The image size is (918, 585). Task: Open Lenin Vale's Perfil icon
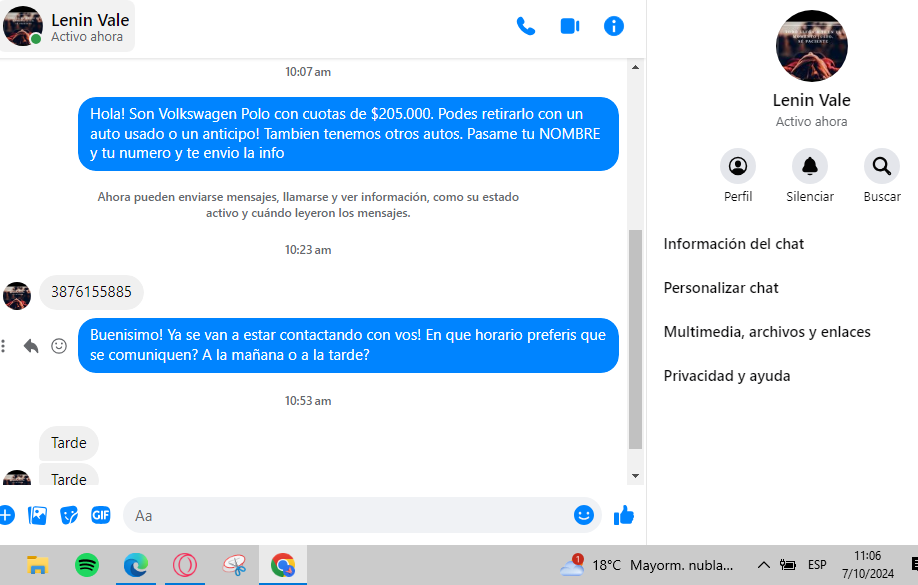click(738, 166)
